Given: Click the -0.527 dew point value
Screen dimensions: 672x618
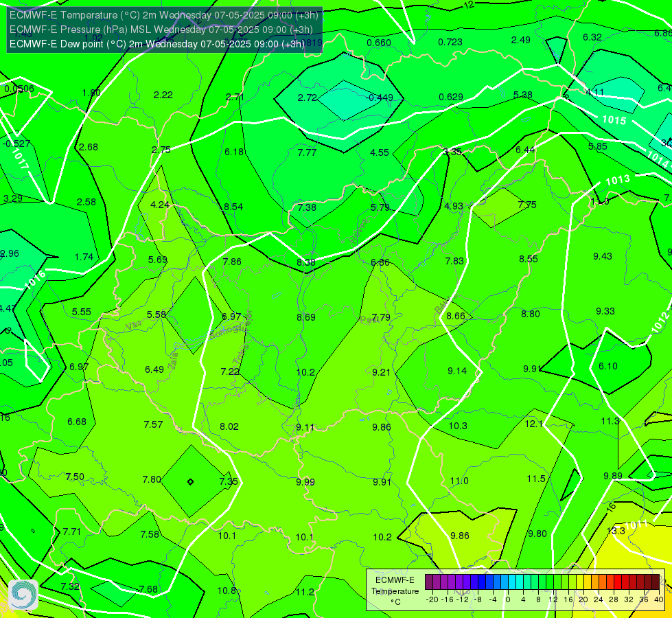Looking at the screenshot, I should point(16,144).
